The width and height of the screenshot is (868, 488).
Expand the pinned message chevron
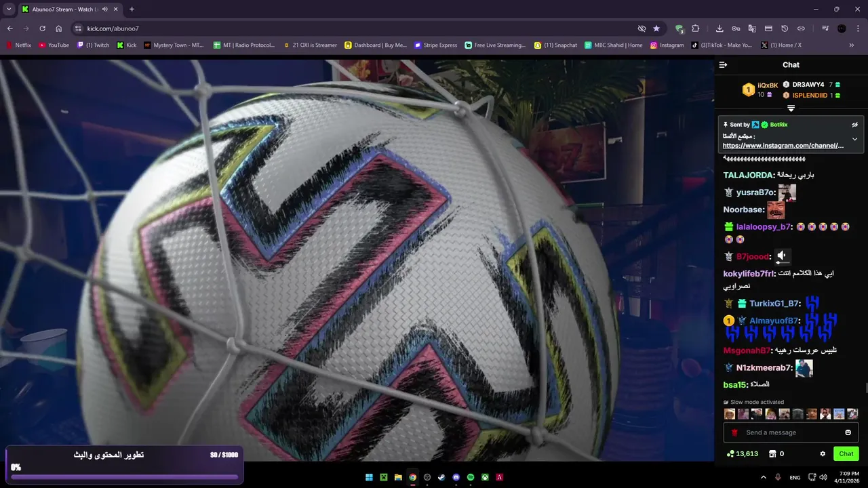854,139
